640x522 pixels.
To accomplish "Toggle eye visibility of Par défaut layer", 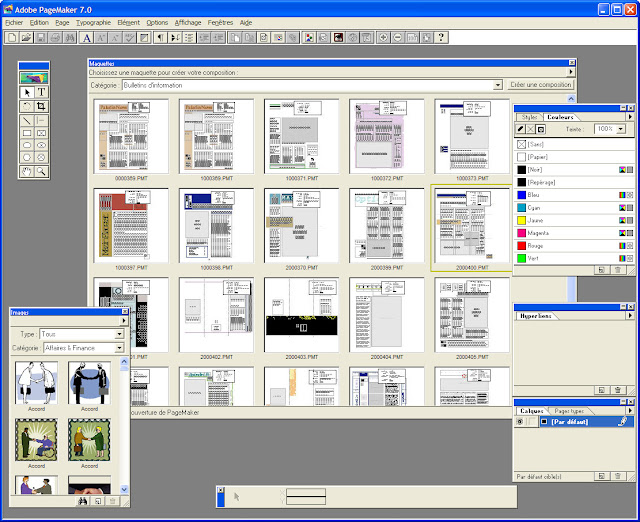I will tap(520, 422).
